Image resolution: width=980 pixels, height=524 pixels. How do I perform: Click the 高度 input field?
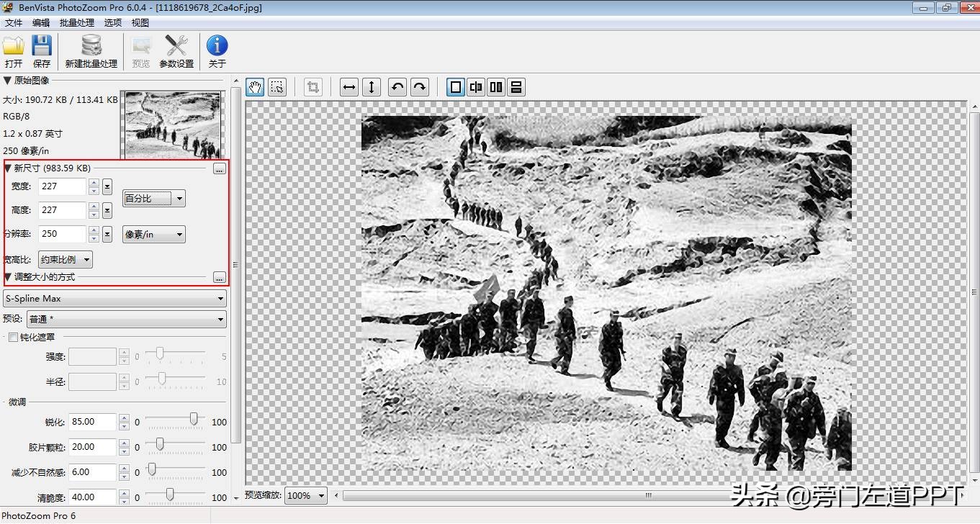tap(63, 210)
